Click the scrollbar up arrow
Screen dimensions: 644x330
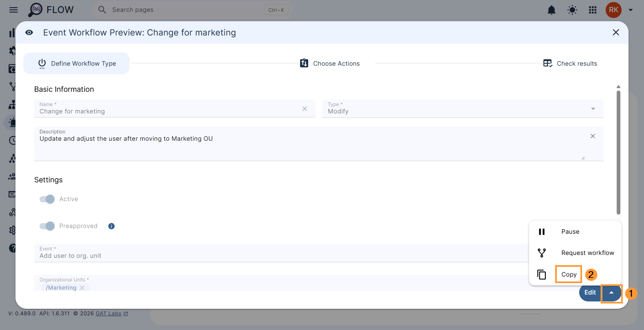click(618, 87)
